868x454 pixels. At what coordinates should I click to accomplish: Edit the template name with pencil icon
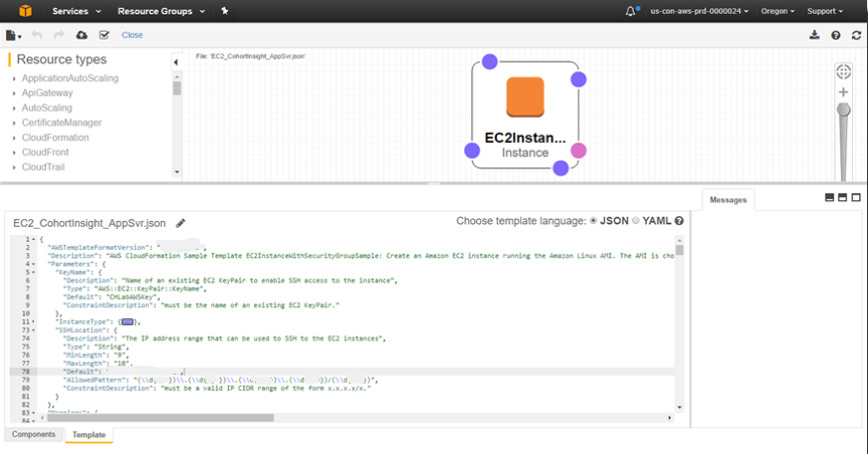click(181, 223)
